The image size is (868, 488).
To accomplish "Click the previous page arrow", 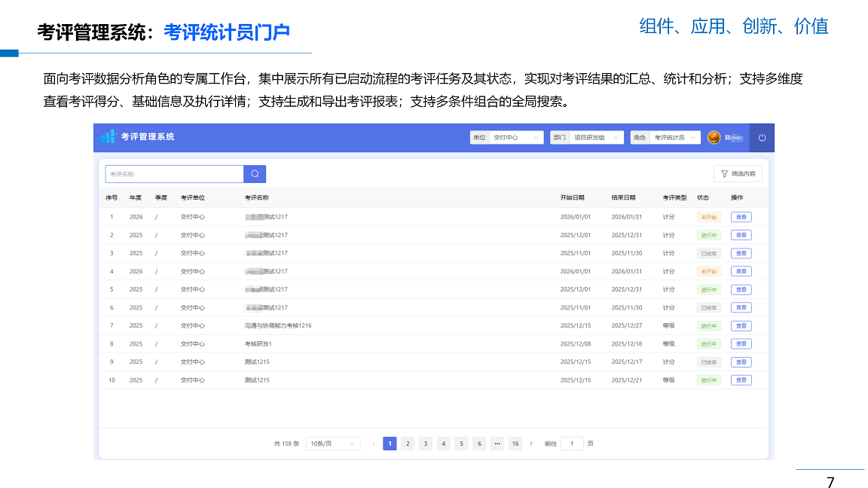I will 373,444.
